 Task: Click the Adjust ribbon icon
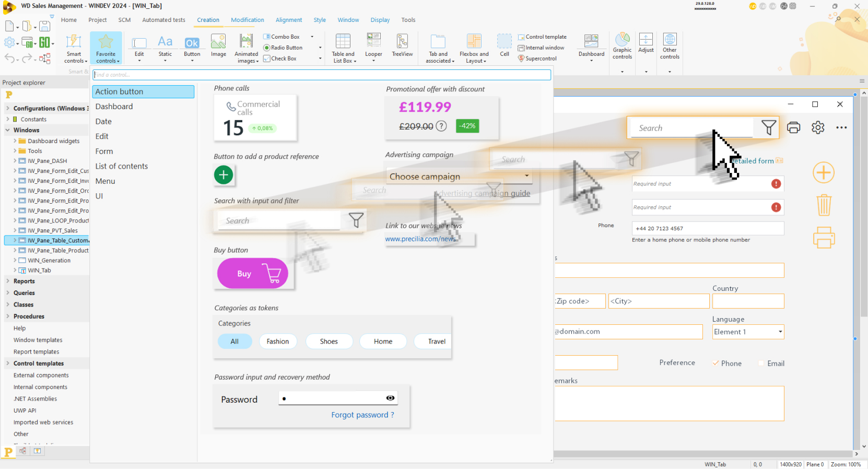646,40
